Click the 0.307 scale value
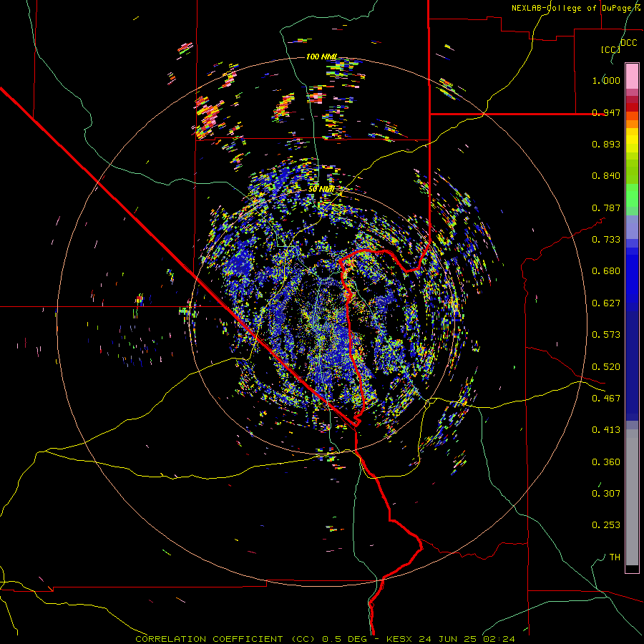 coord(606,494)
